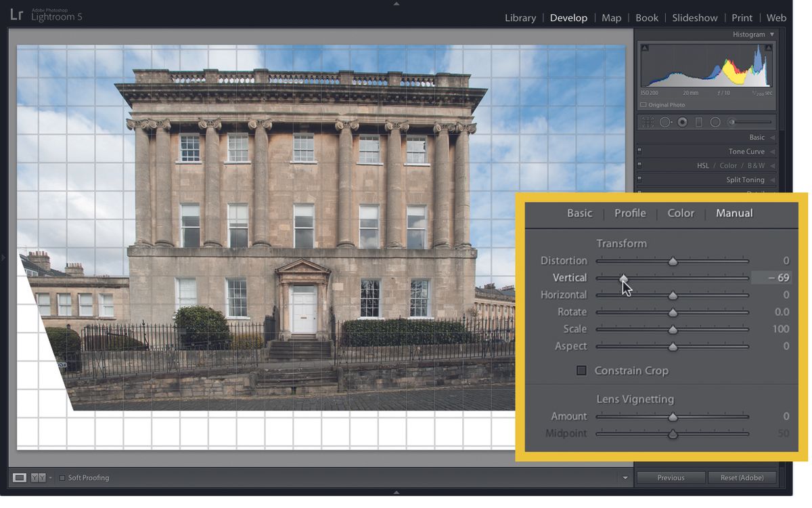Click the Reset (Adobe) button
812x508 pixels.
(742, 478)
